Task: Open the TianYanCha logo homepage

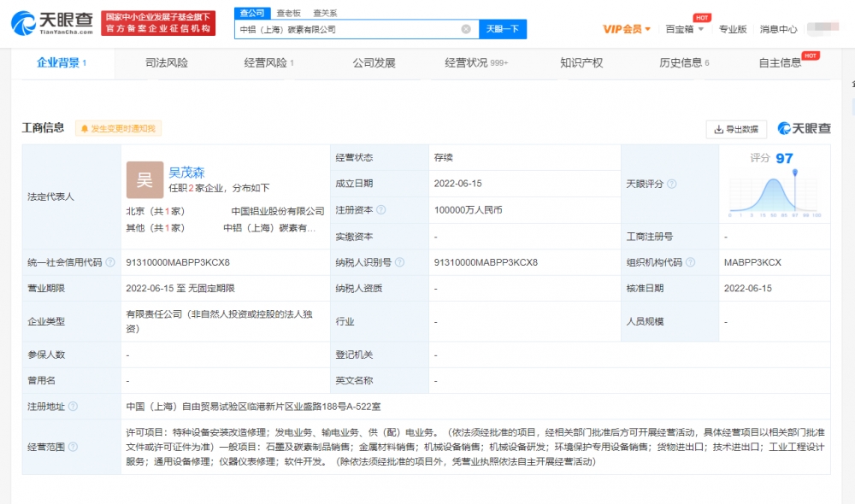Action: (x=52, y=23)
